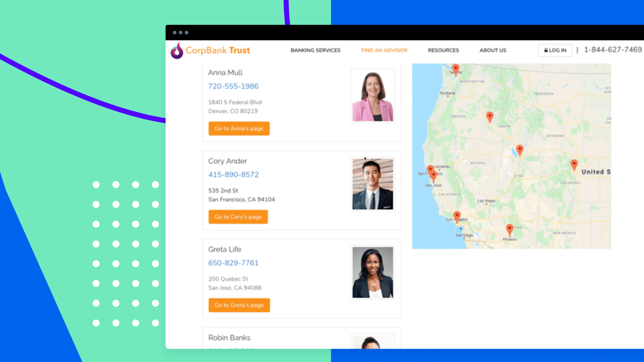Viewport: 644px width, 362px height.
Task: Call Greta Life at 650-829-7761
Action: [x=233, y=263]
